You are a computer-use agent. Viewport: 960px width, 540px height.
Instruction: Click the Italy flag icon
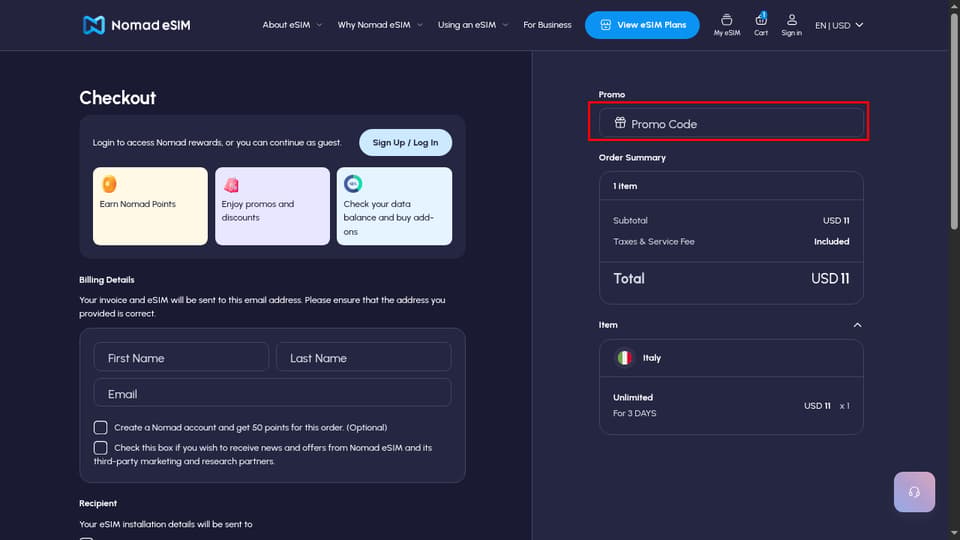(x=624, y=358)
